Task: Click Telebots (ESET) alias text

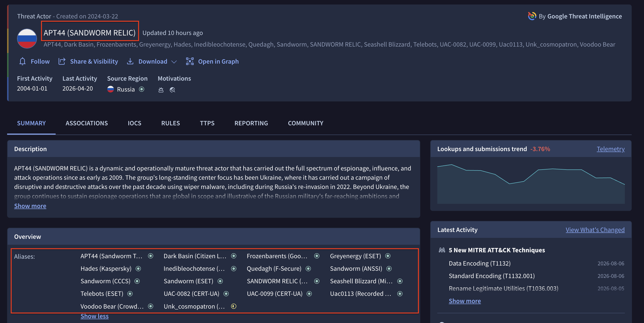Action: [102, 294]
